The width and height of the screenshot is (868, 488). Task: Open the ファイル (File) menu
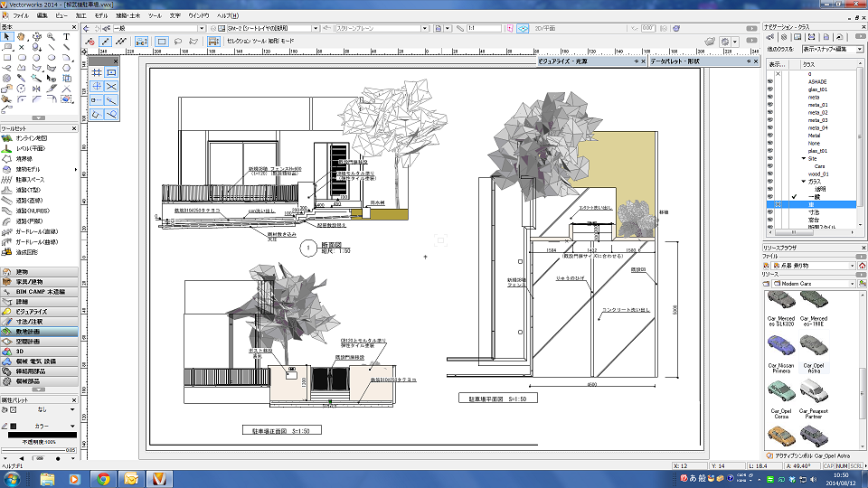20,16
